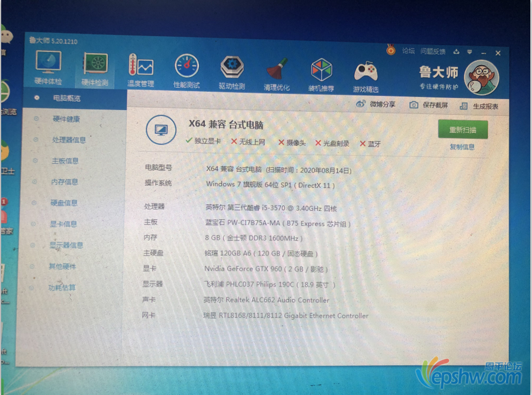Click the 铭瑄 120GB A6 disk value
Viewport: 532px width, 395px height.
point(261,253)
